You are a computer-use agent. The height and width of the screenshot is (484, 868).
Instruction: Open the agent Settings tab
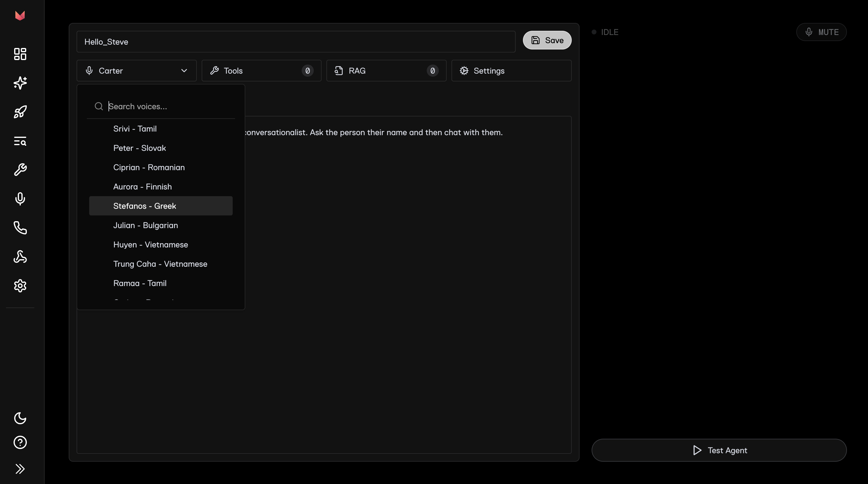coord(511,71)
